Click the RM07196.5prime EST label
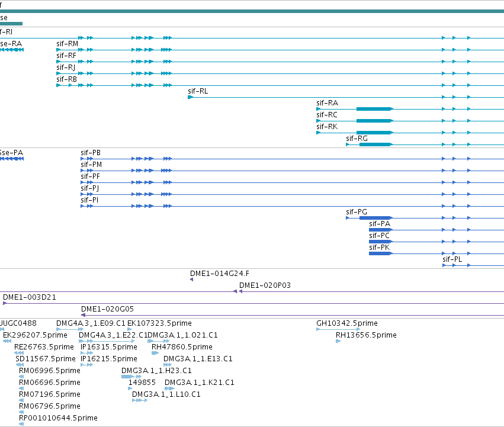The width and height of the screenshot is (504, 427). point(50,394)
